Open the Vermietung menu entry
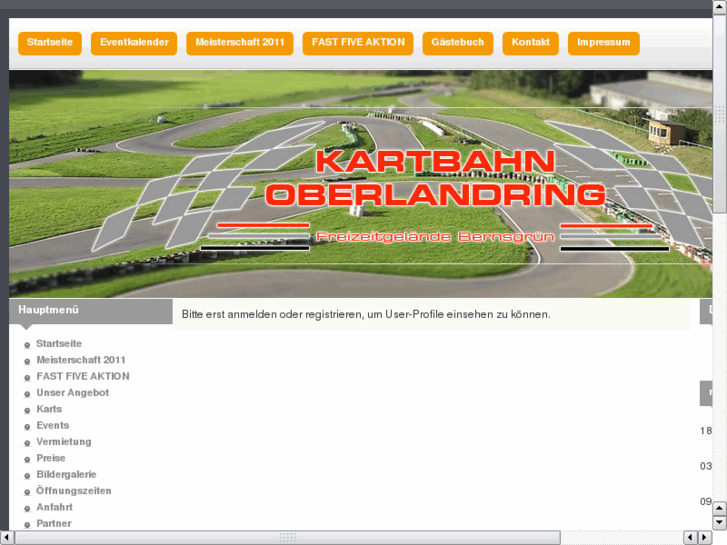727x545 pixels. coord(64,442)
